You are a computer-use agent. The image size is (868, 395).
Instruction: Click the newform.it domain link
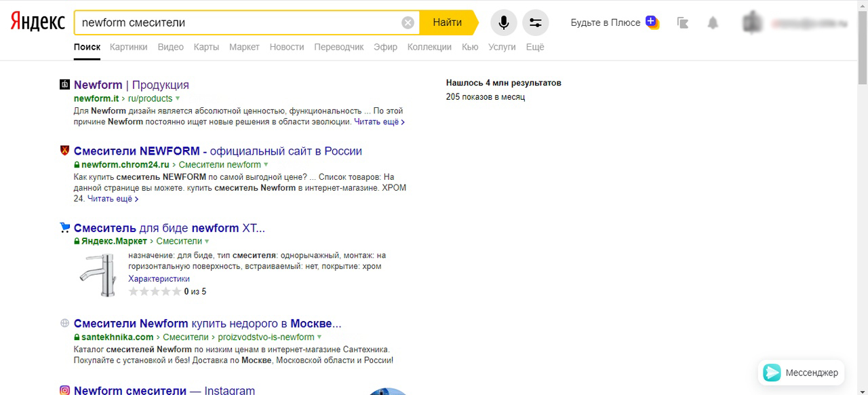point(96,98)
